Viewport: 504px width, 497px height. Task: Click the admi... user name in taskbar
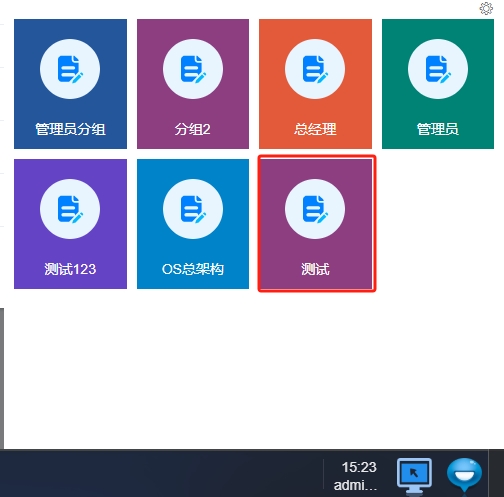pyautogui.click(x=355, y=485)
